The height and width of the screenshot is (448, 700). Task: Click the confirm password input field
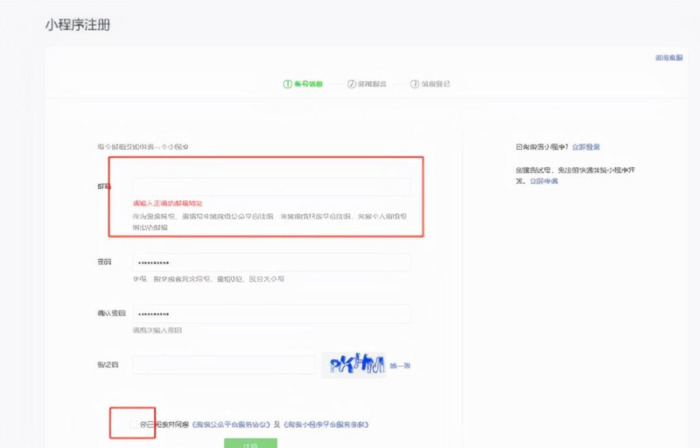click(x=271, y=314)
